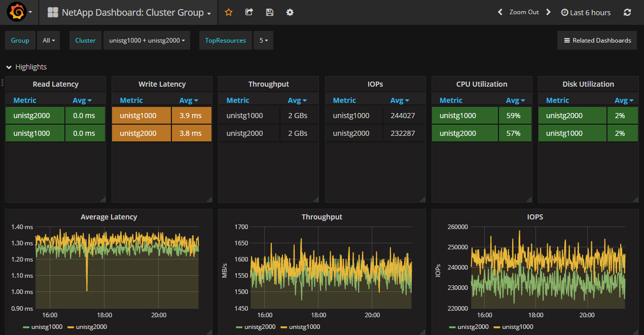644x335 pixels.
Task: Click the Zoom Out button
Action: [x=524, y=12]
